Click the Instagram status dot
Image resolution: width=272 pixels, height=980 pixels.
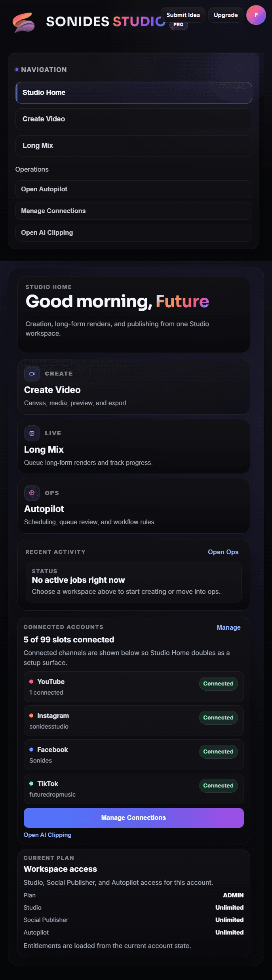click(32, 715)
